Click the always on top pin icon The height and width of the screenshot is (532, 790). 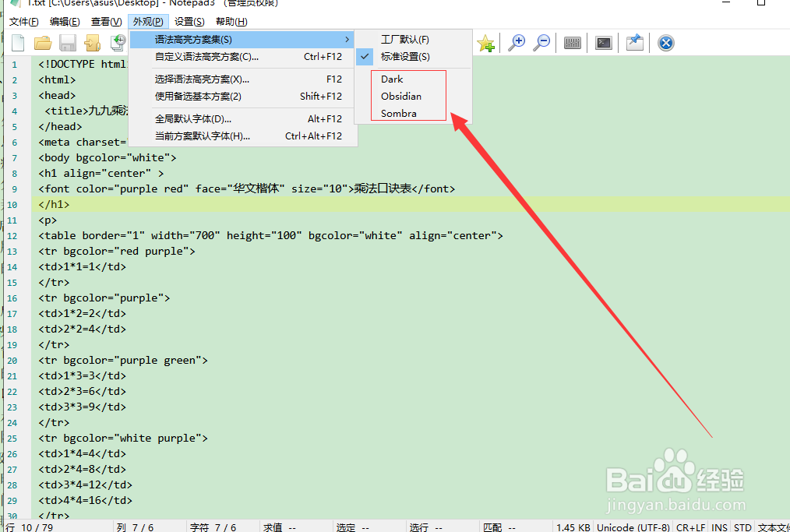(x=635, y=43)
